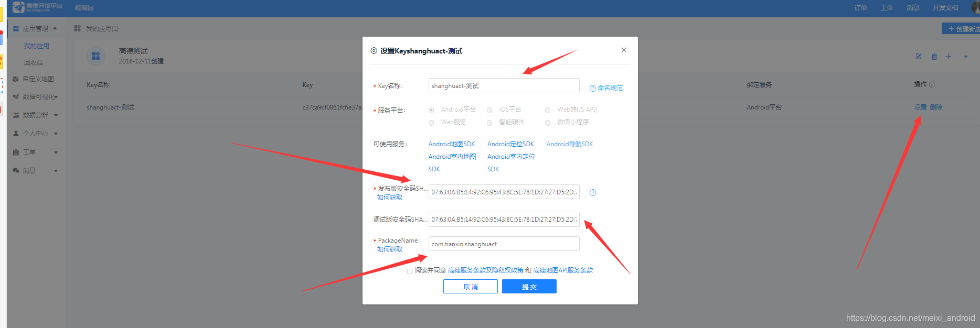Select the Web服务 radio button
Screen dimensions: 980x328
[x=431, y=123]
